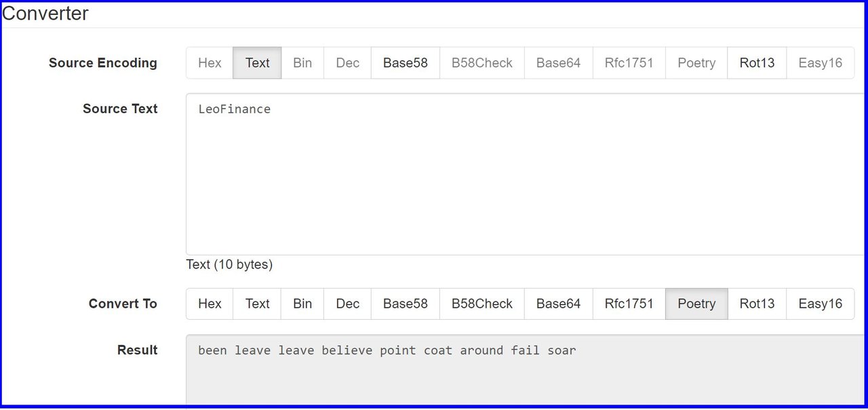Select Poetry in the Source Encoding row
The width and height of the screenshot is (868, 410).
(696, 63)
